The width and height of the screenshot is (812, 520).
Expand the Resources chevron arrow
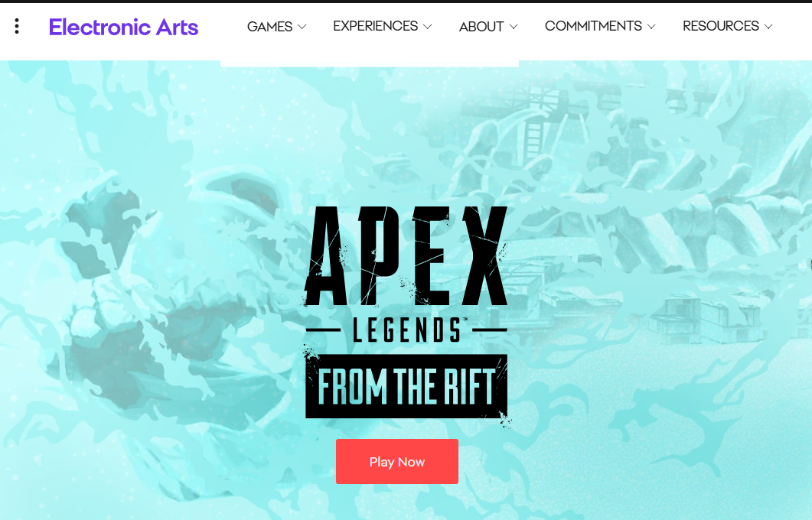coord(768,27)
